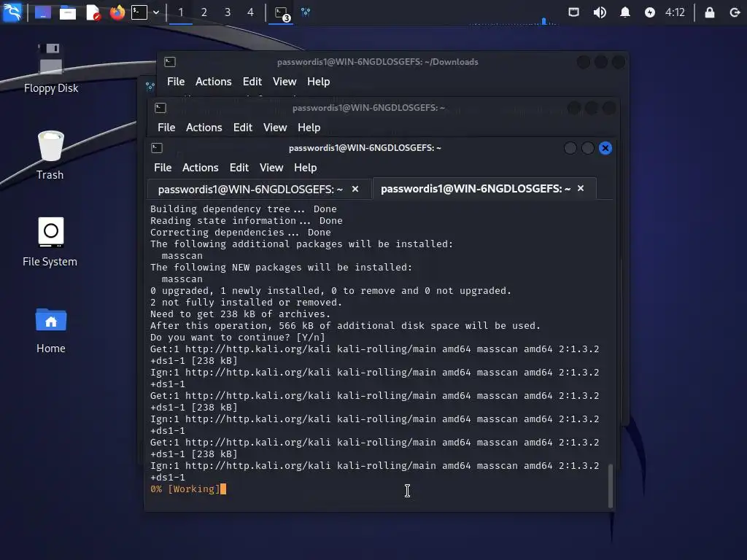Open Help menu in middle terminal window

coord(309,128)
